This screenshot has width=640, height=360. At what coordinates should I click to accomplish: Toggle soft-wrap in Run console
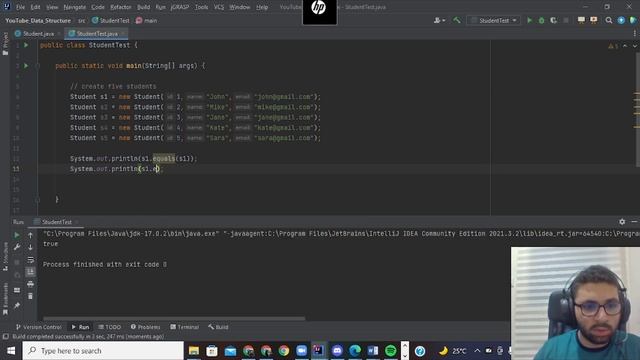tap(31, 260)
